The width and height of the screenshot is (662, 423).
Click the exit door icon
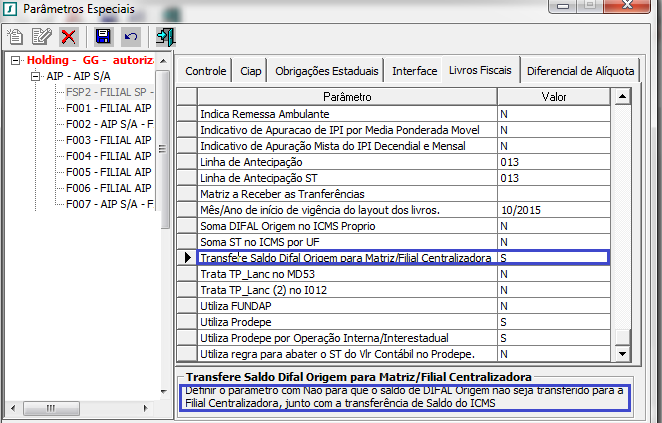coord(165,37)
